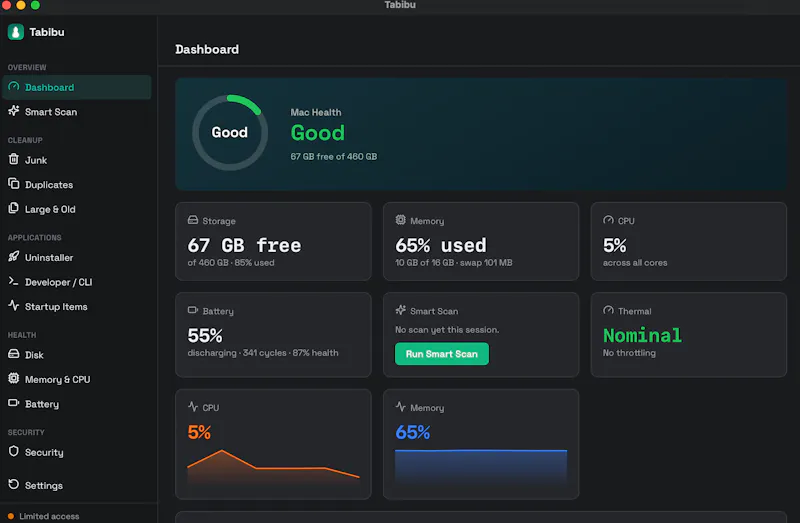Select Disk under Health

click(77, 355)
